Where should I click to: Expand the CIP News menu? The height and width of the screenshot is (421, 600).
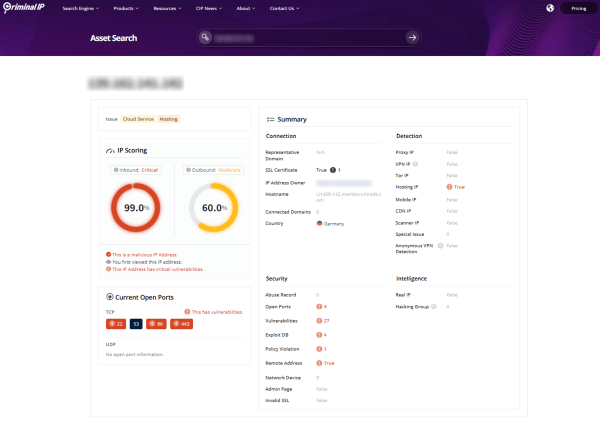coord(209,8)
